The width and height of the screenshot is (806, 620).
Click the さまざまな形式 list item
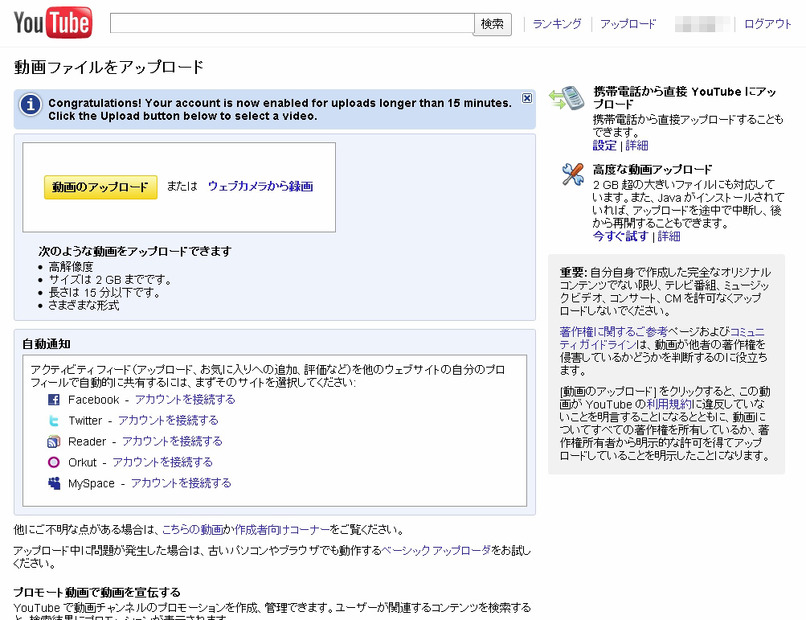coord(84,305)
